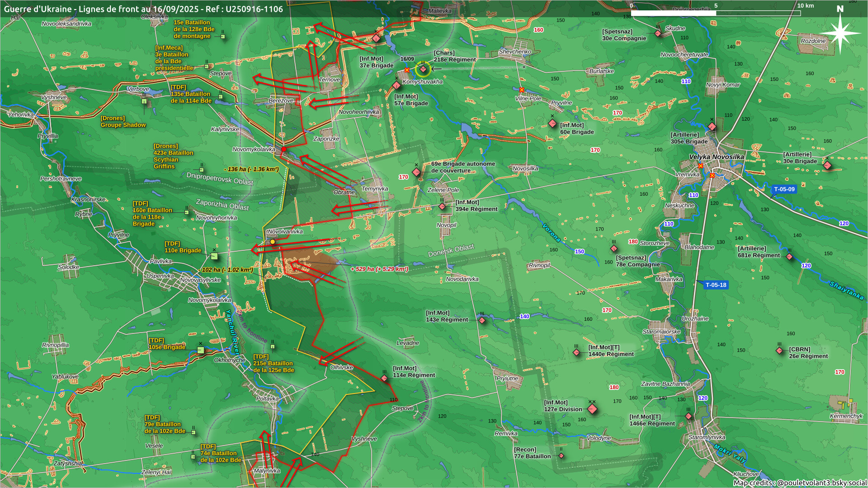Viewport: 868px width, 488px height.
Task: Click the -136 ha area loss label
Action: coord(251,169)
